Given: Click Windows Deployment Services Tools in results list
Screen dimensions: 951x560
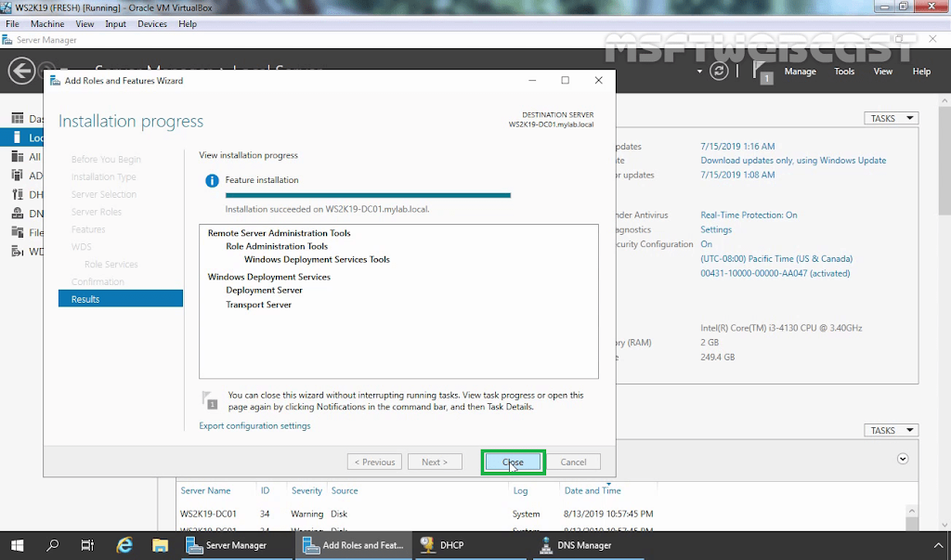Looking at the screenshot, I should click(317, 259).
